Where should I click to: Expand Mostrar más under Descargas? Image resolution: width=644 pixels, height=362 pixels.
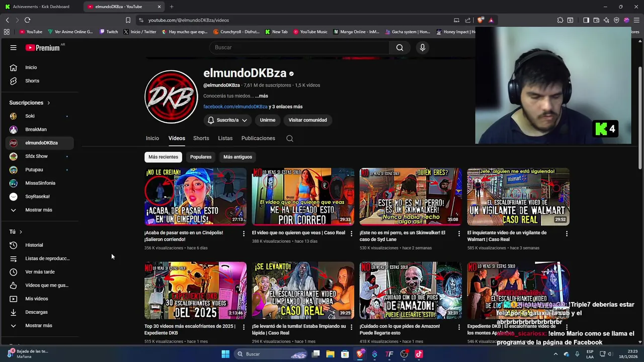pos(39,326)
